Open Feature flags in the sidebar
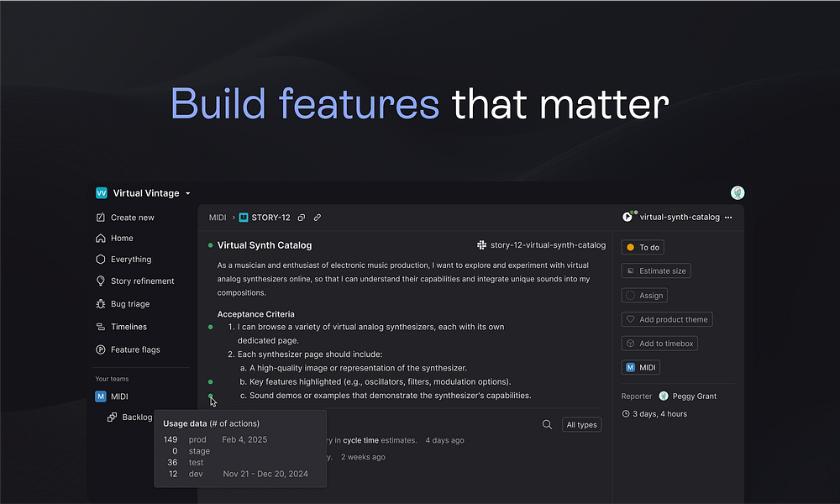The image size is (840, 504). pos(135,349)
